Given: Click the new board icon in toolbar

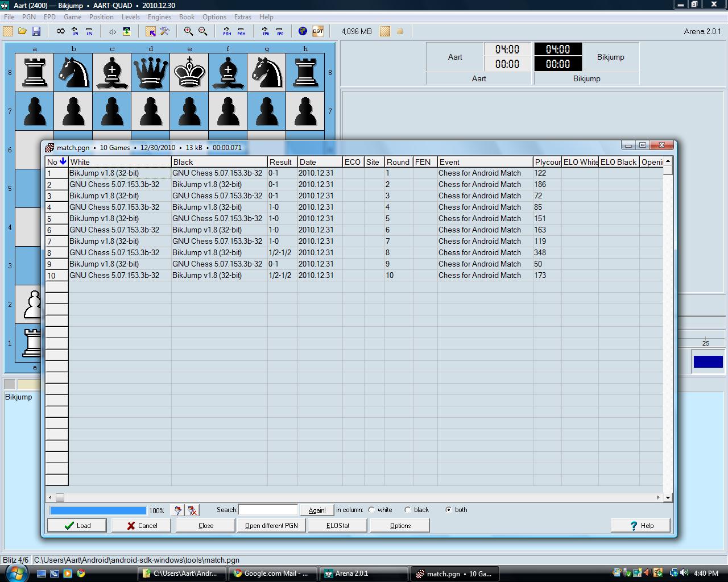Looking at the screenshot, I should pos(8,31).
